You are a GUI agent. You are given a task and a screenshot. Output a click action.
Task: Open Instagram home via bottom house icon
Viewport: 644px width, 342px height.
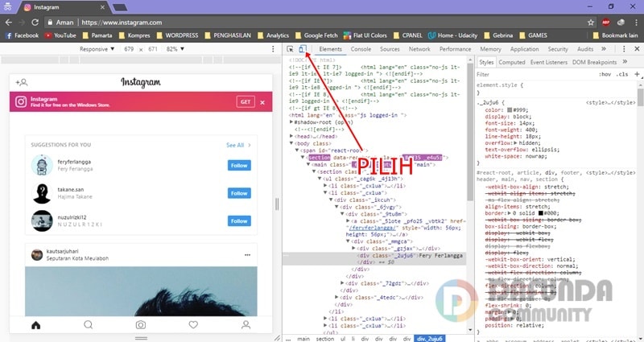35,325
